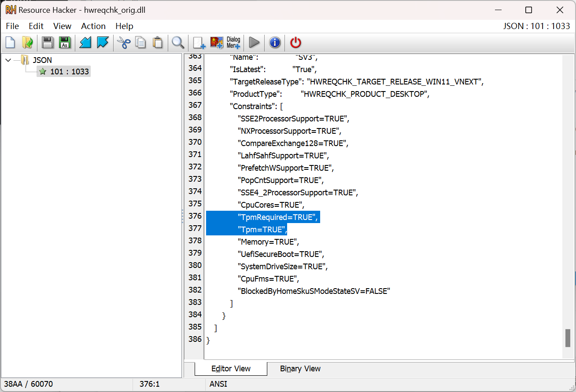Click the Insert Dialog Menu icon

coord(233,43)
